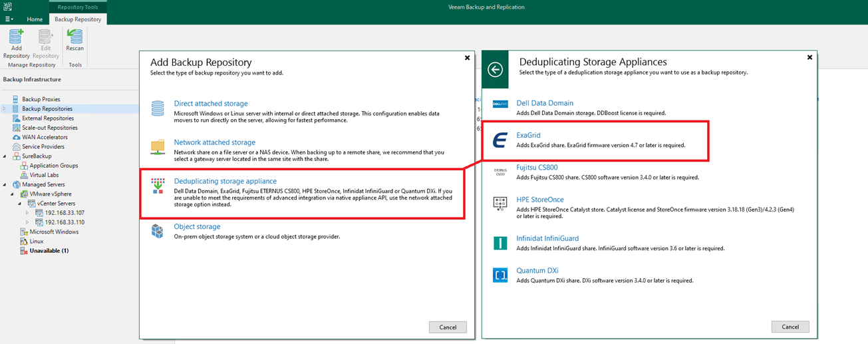Select Application Groups under SureBackup
Image resolution: width=868 pixels, height=344 pixels.
point(54,166)
